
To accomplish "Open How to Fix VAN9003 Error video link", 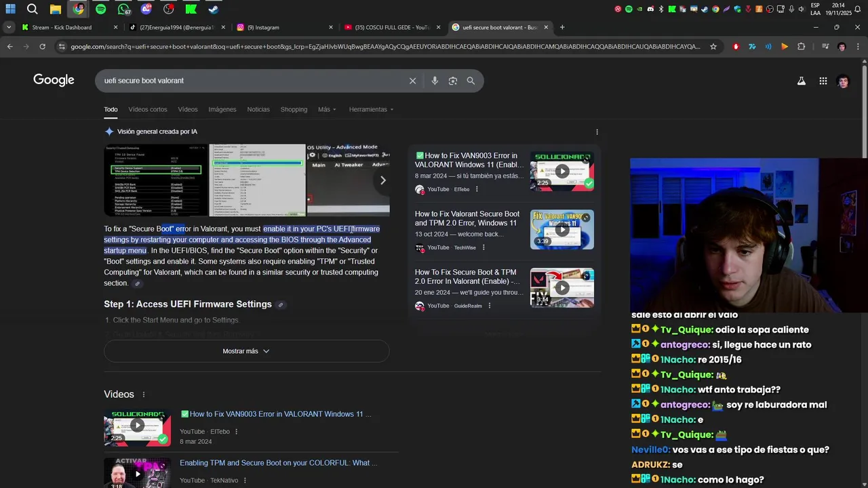I will coord(276,414).
